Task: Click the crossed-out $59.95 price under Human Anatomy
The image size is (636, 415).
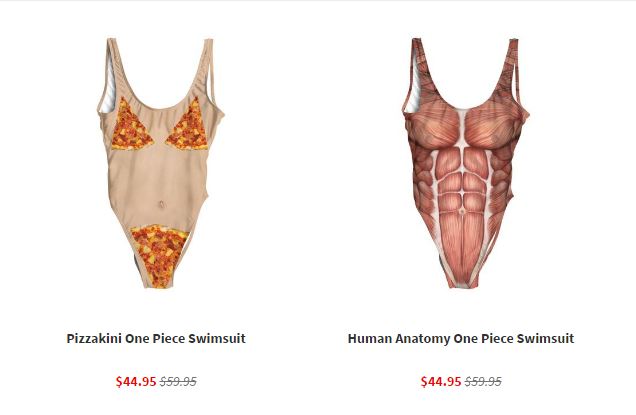Action: click(x=483, y=381)
